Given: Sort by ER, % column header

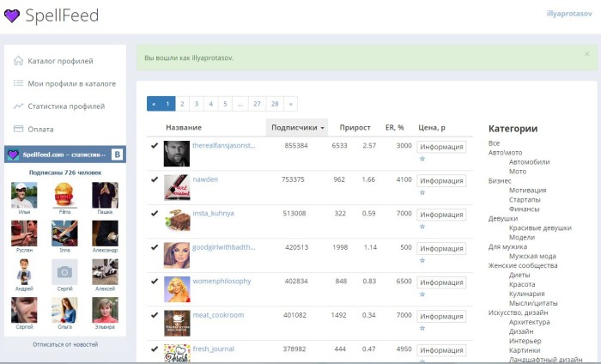Looking at the screenshot, I should pos(394,128).
